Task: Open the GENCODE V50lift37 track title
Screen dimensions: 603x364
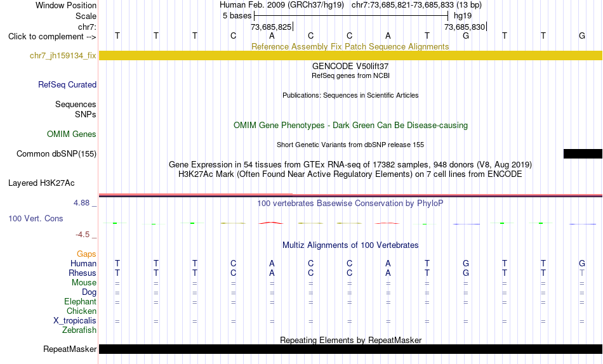Action: click(350, 66)
